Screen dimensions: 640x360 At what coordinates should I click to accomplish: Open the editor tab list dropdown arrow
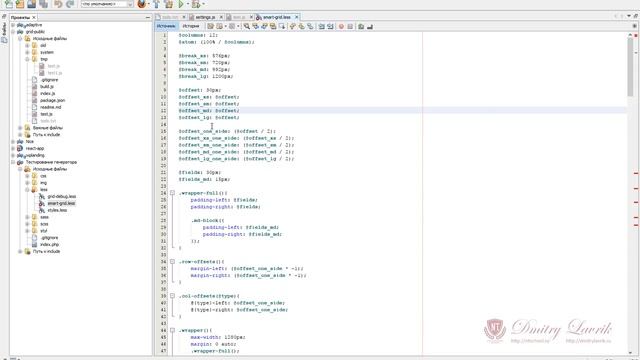[629, 16]
